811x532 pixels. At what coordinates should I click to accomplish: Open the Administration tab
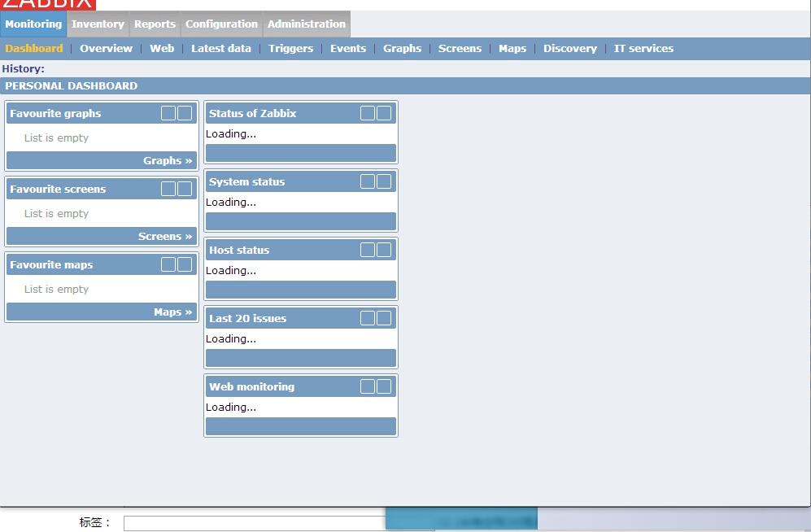point(306,24)
